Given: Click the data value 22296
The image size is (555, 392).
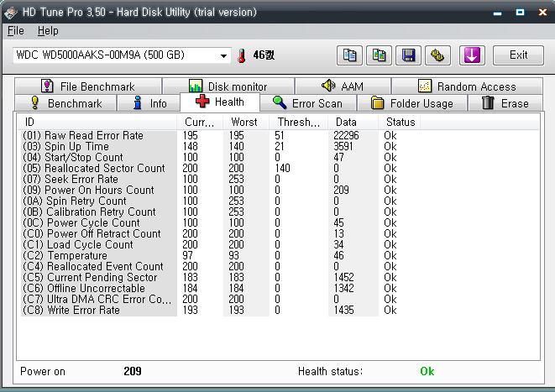Looking at the screenshot, I should [x=346, y=135].
